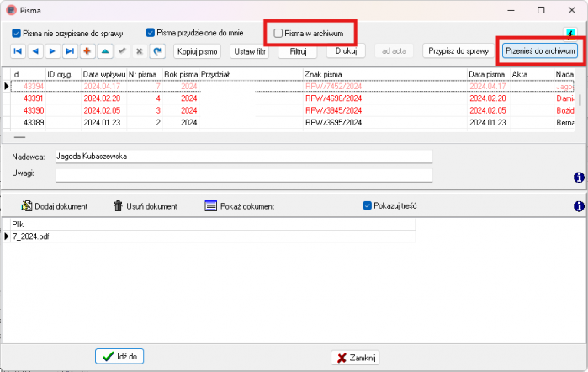Click the Rok pisma column header
The height and width of the screenshot is (372, 588).
point(181,74)
